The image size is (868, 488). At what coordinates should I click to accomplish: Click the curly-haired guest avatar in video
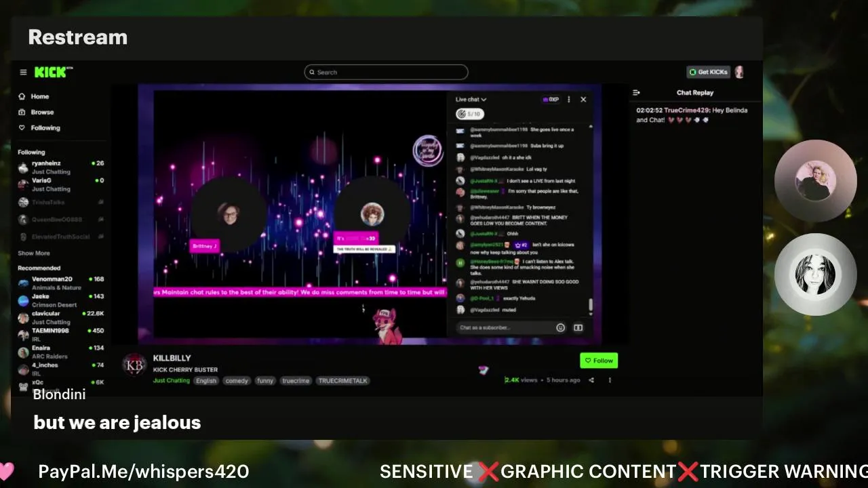pos(371,214)
